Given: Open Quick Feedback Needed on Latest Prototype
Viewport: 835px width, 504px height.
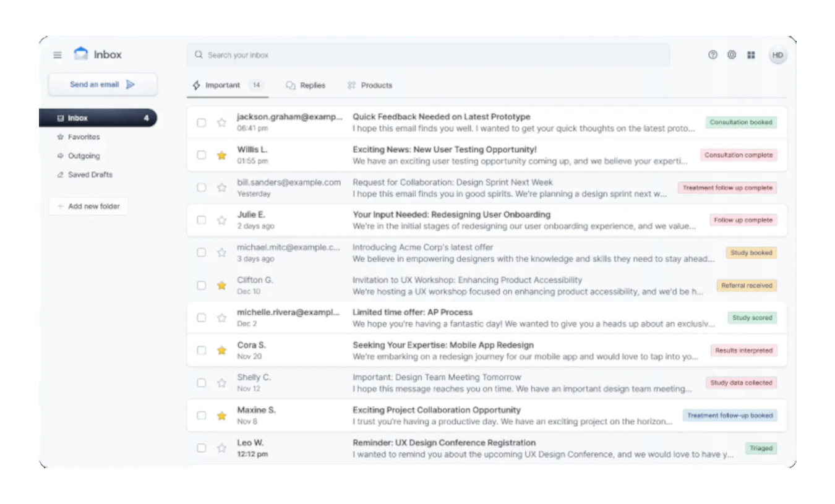Looking at the screenshot, I should point(442,117).
